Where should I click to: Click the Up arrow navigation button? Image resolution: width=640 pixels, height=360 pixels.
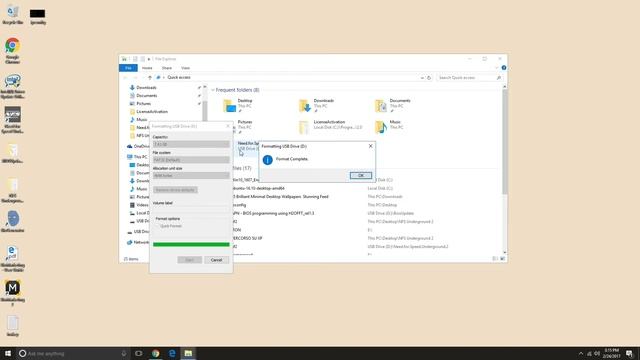tap(150, 78)
